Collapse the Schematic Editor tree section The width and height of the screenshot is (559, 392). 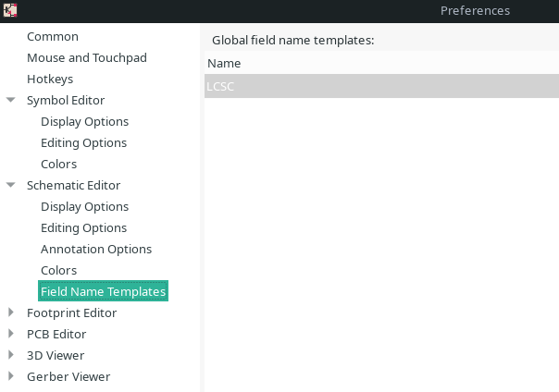coord(11,185)
